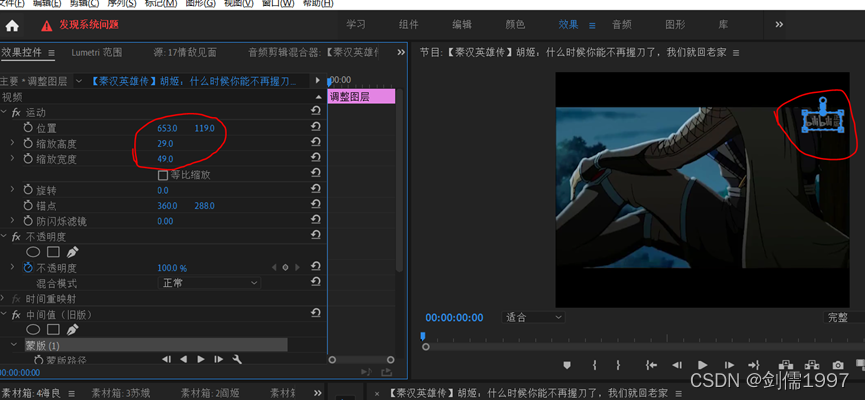This screenshot has width=865, height=400.
Task: Toggle animation stopwatch for 缩放宽度
Action: (x=28, y=158)
